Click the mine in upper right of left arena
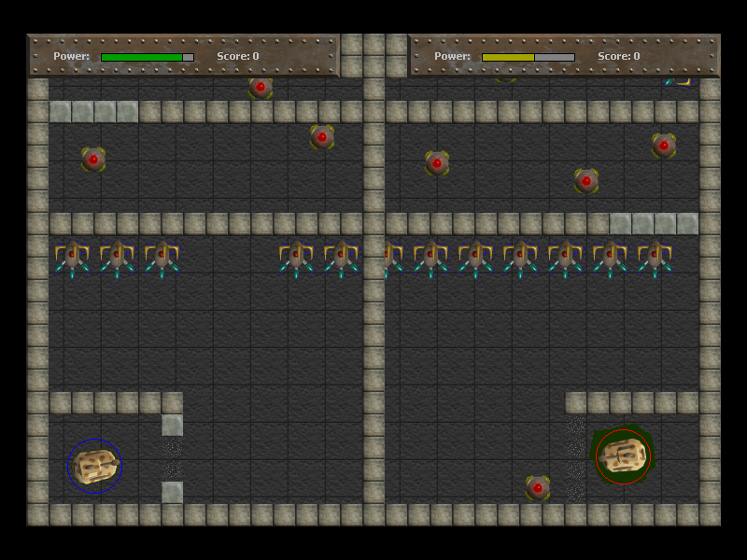The height and width of the screenshot is (560, 747). click(322, 137)
